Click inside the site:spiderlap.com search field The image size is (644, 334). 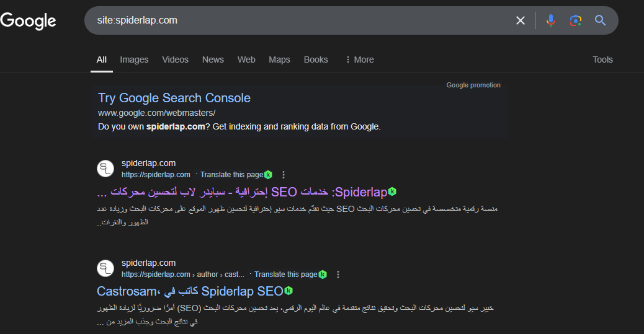[298, 20]
